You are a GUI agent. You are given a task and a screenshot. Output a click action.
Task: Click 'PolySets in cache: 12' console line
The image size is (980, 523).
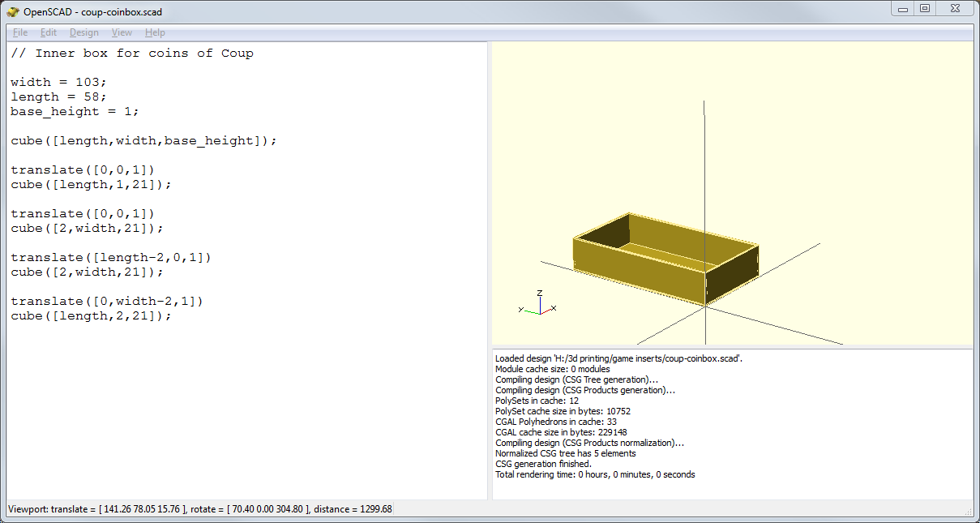pyautogui.click(x=536, y=401)
